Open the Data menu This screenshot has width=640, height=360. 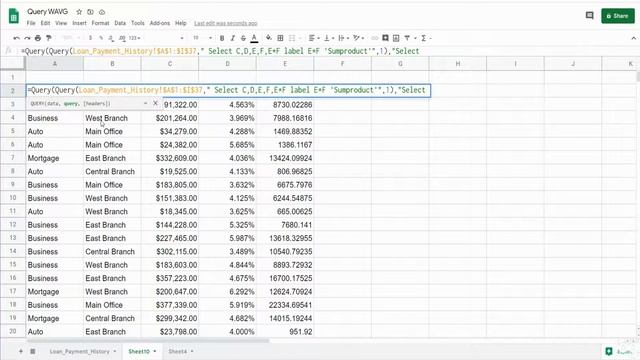tap(120, 23)
